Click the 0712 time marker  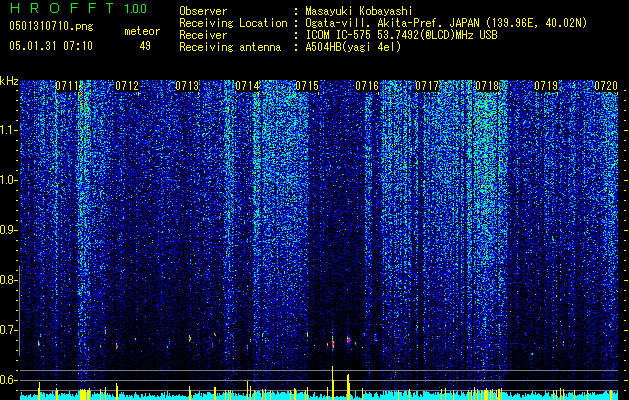click(127, 86)
